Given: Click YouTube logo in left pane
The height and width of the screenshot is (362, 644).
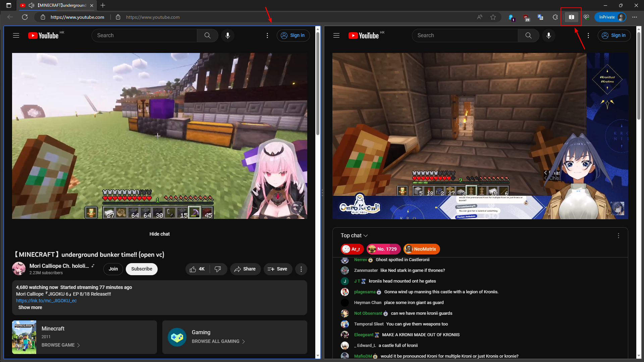Looking at the screenshot, I should (x=44, y=36).
